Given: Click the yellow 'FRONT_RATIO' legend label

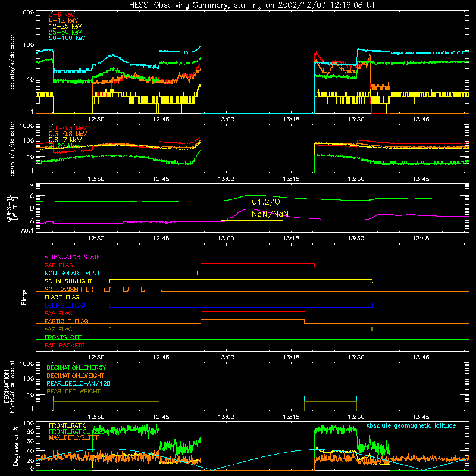Looking at the screenshot, I should point(68,426).
